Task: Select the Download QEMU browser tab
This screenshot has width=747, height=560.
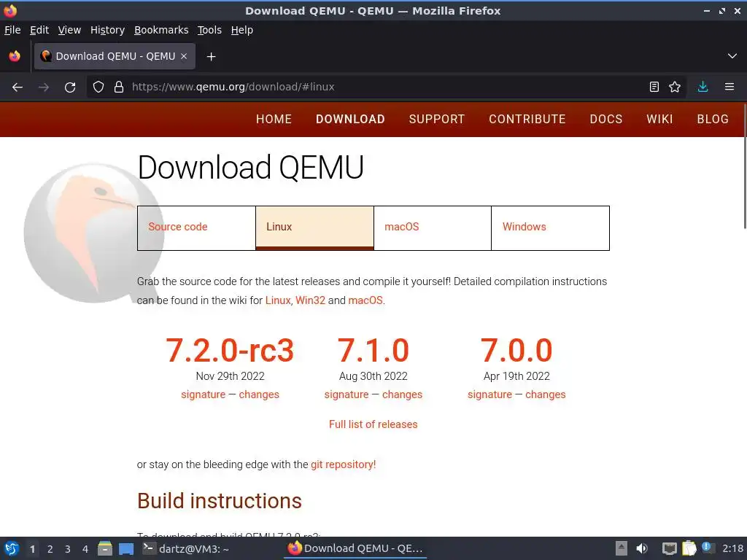Action: (115, 56)
